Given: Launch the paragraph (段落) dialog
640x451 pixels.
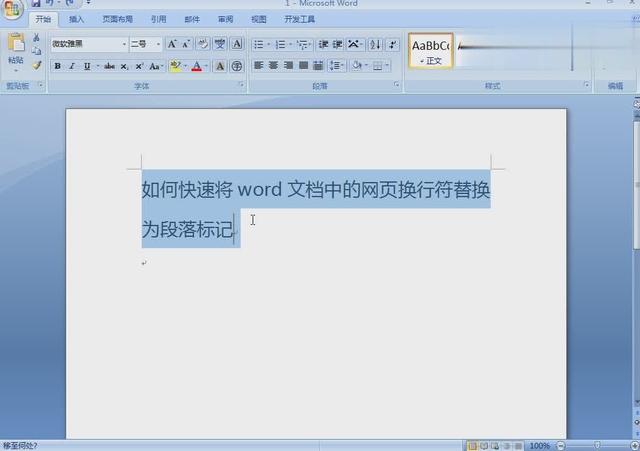Looking at the screenshot, I should pyautogui.click(x=396, y=84).
